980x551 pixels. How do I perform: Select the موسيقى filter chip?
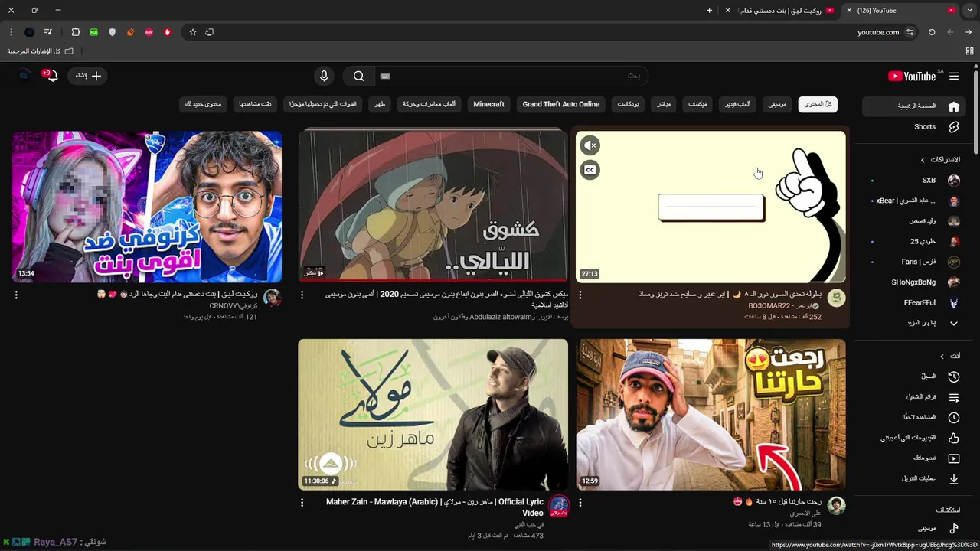[x=777, y=104]
